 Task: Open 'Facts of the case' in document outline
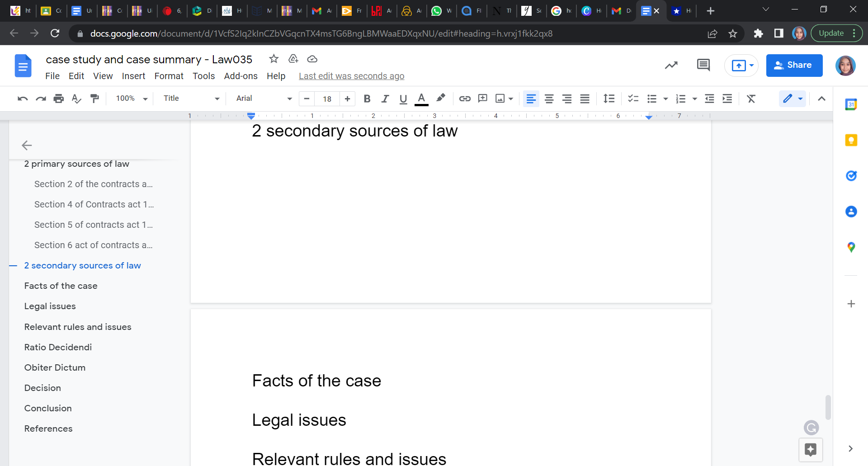click(x=61, y=286)
